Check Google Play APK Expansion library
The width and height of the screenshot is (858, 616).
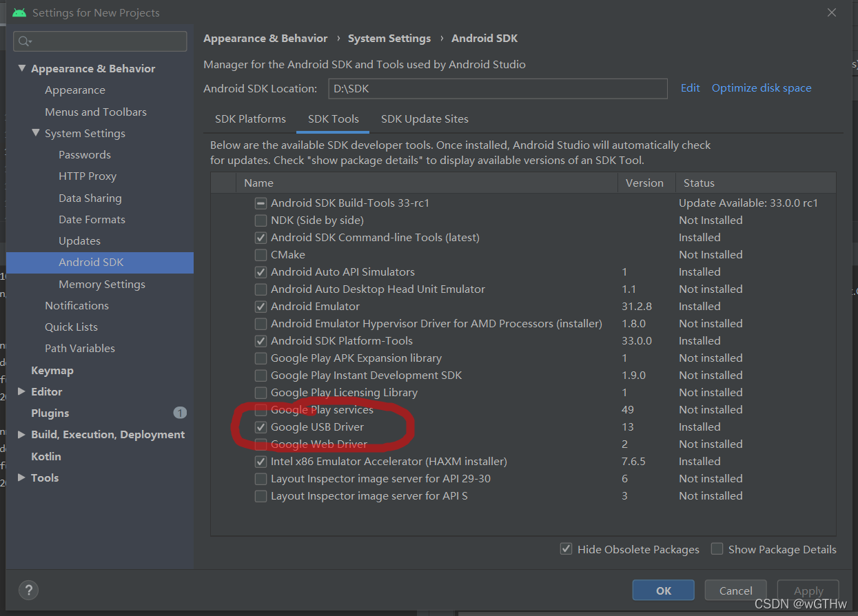(x=261, y=358)
